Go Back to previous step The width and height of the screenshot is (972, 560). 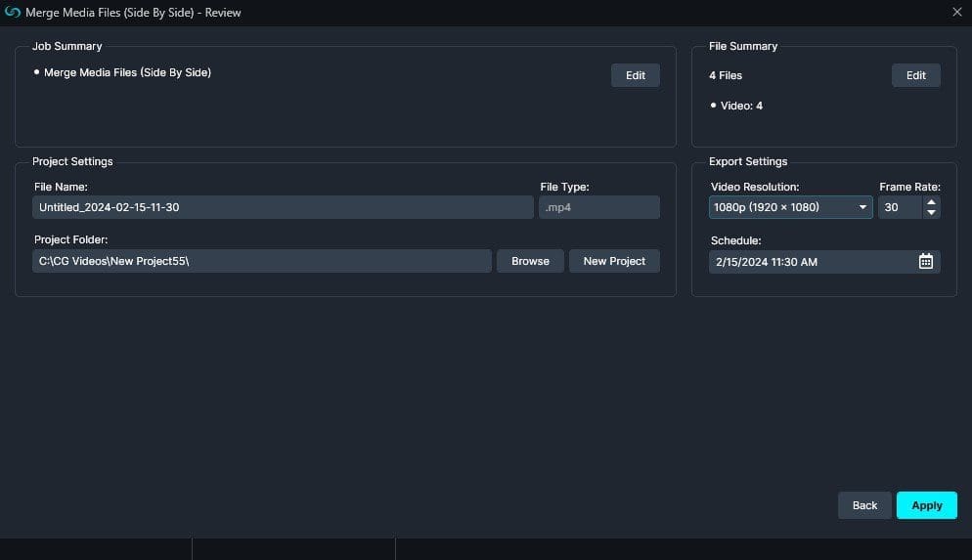(x=864, y=505)
